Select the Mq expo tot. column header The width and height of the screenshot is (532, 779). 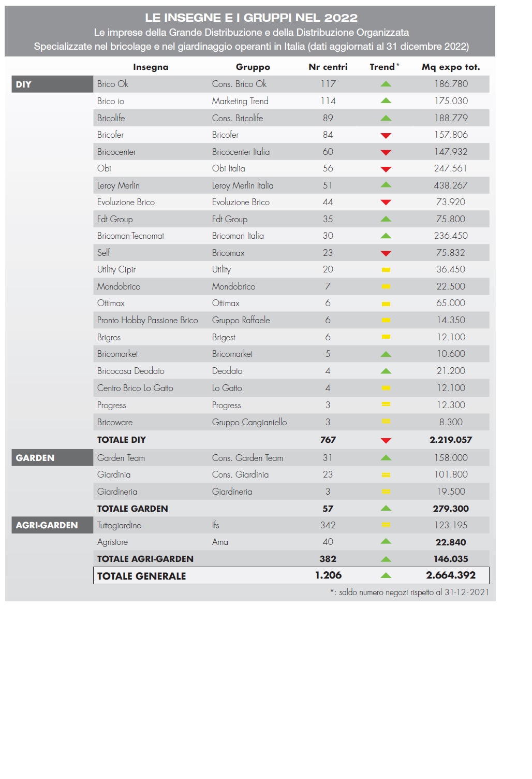click(451, 67)
